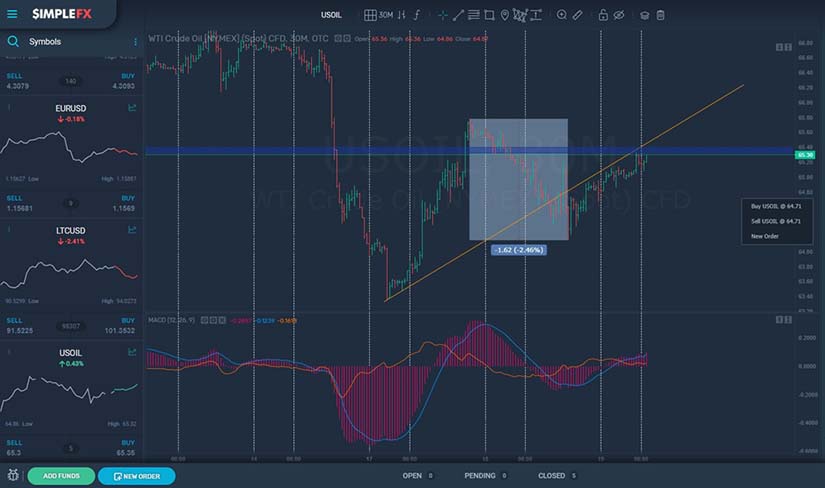Collapse the main chart legend toggle
825x488 pixels.
[338, 38]
